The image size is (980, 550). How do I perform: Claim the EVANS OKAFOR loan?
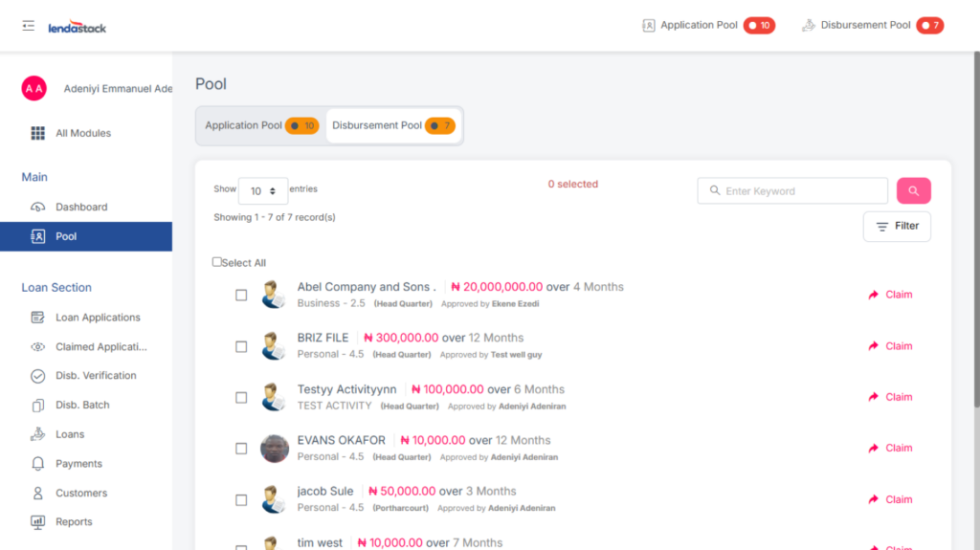point(890,448)
